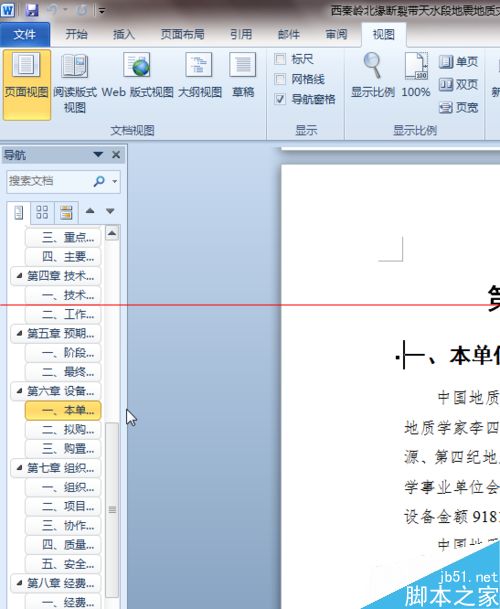
Task: Select highlighted heading 一、本单...
Action: (x=63, y=411)
